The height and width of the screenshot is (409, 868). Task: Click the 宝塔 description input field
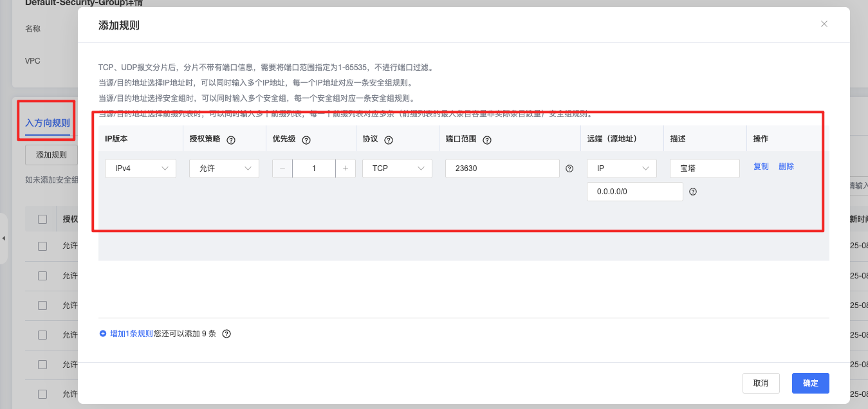(x=704, y=168)
